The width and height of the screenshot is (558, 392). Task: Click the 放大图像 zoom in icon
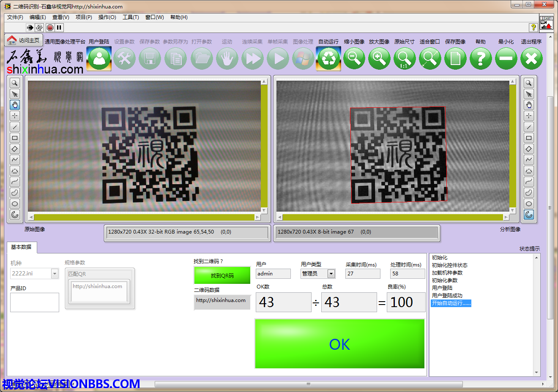(x=379, y=58)
